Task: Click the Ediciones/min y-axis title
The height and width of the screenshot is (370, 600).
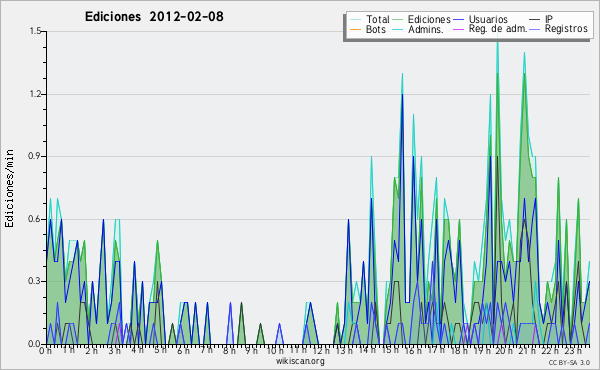Action: click(x=9, y=188)
